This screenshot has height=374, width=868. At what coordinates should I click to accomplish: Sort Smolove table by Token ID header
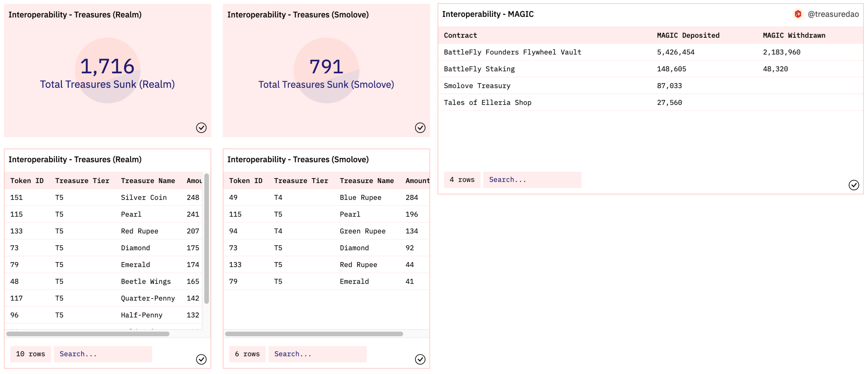click(246, 181)
